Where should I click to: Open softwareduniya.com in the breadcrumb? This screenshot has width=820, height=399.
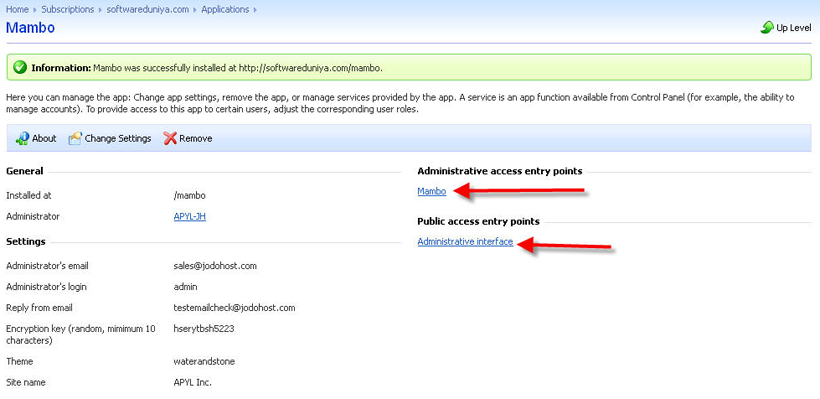coord(147,9)
